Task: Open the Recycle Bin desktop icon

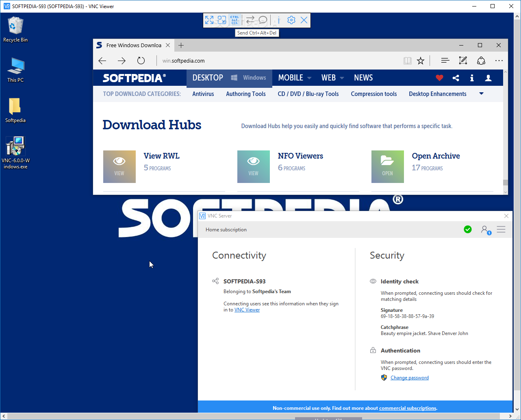Action: pos(15,29)
